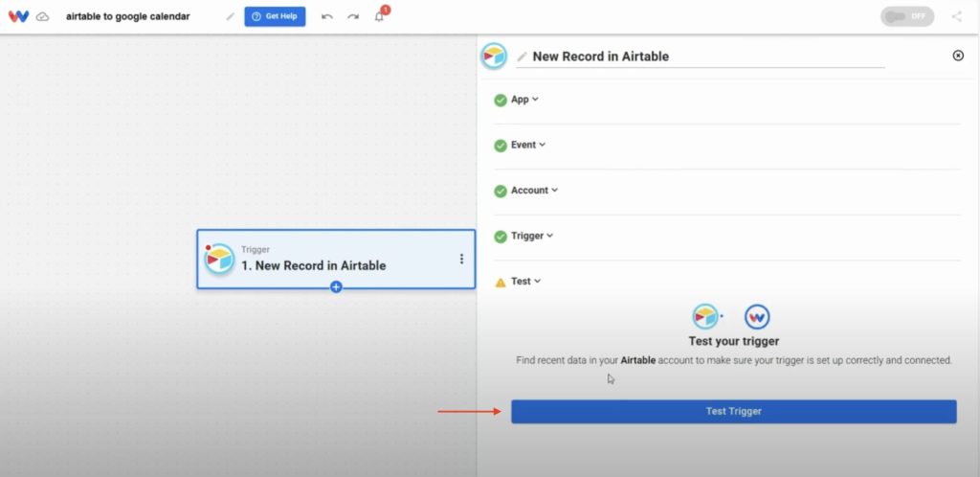Expand the Trigger section
980x477 pixels.
tap(532, 236)
